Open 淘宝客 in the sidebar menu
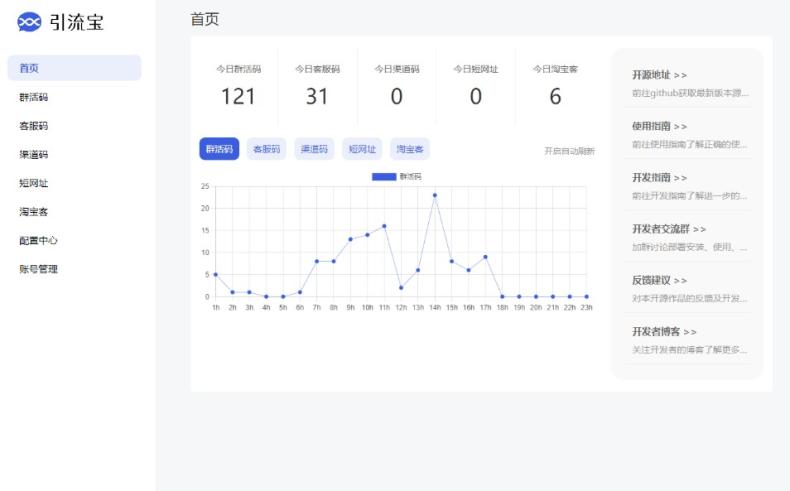Screen dimensions: 790x491 pyautogui.click(x=34, y=212)
